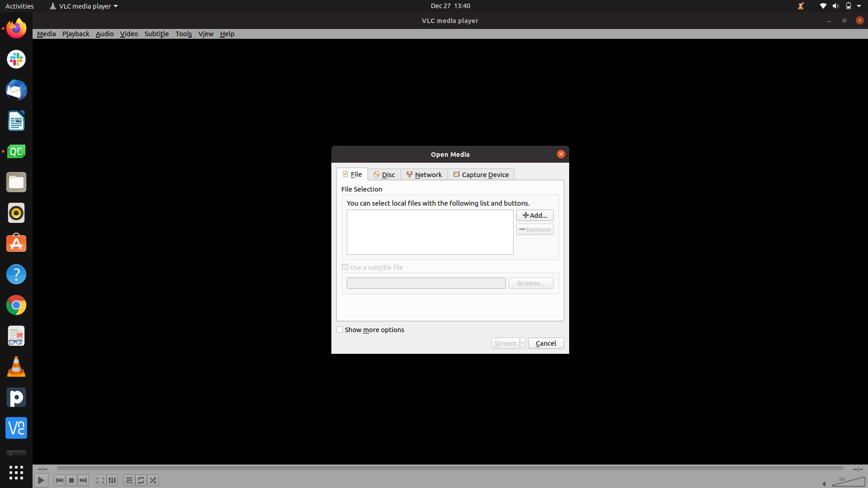Click the stop playback button
The height and width of the screenshot is (488, 868).
pyautogui.click(x=71, y=480)
